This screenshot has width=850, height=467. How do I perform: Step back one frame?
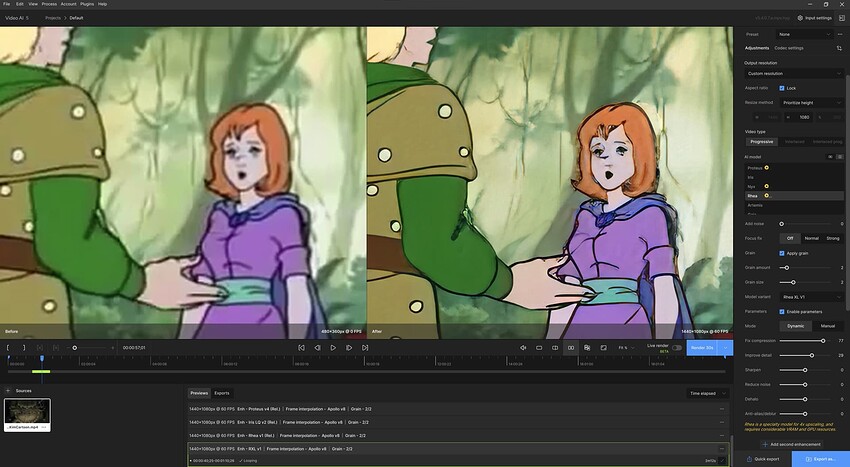tap(318, 348)
